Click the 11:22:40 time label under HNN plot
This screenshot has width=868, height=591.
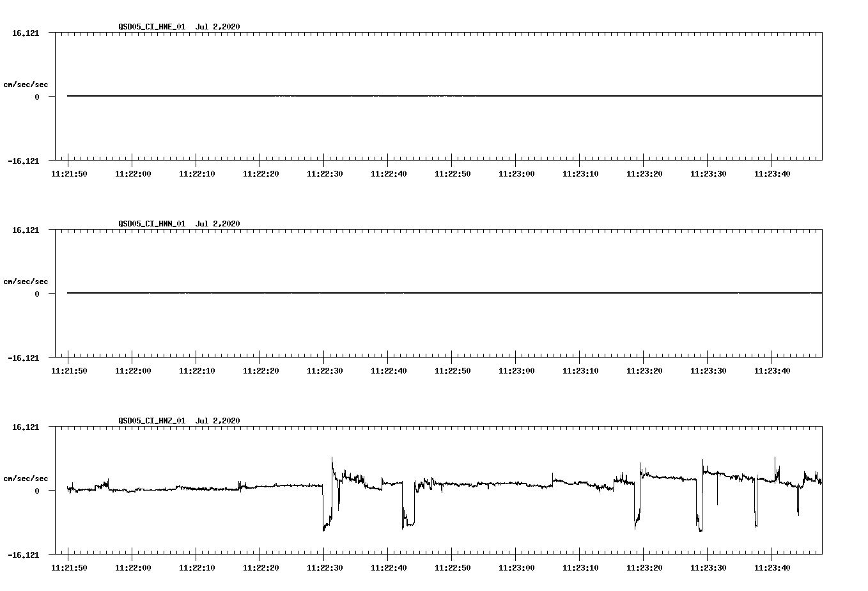389,371
